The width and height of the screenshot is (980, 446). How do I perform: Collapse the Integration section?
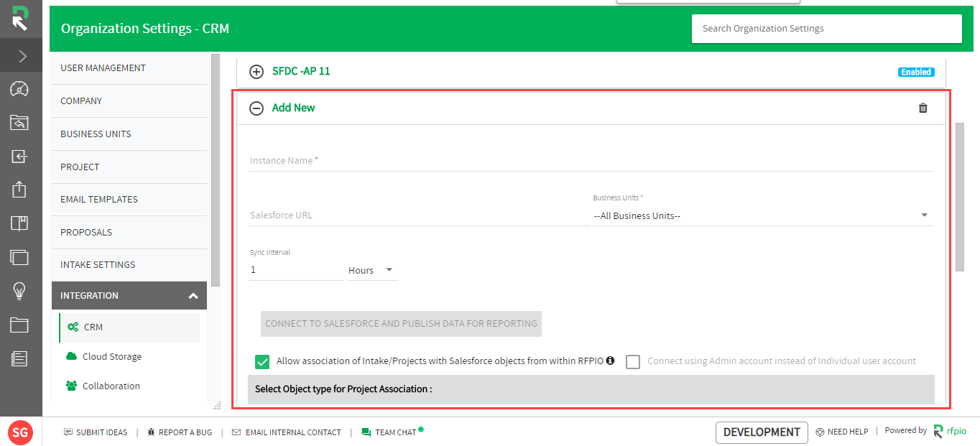(x=129, y=296)
